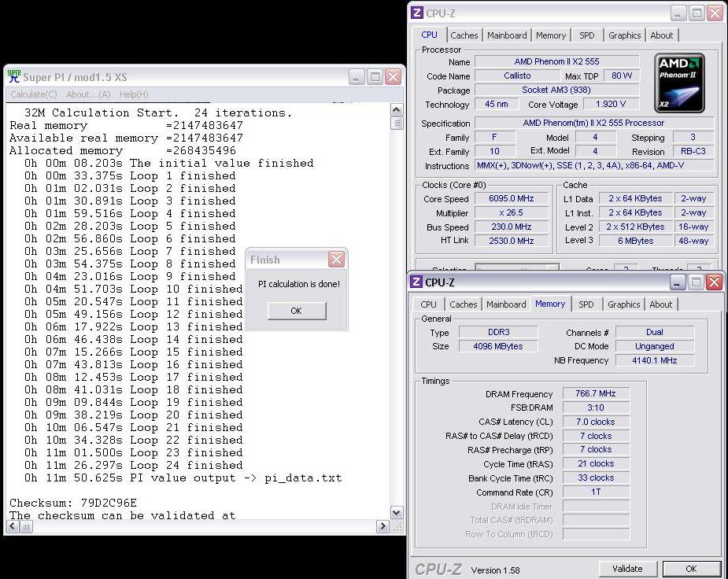Click the Code Name value Callisto

pyautogui.click(x=517, y=76)
